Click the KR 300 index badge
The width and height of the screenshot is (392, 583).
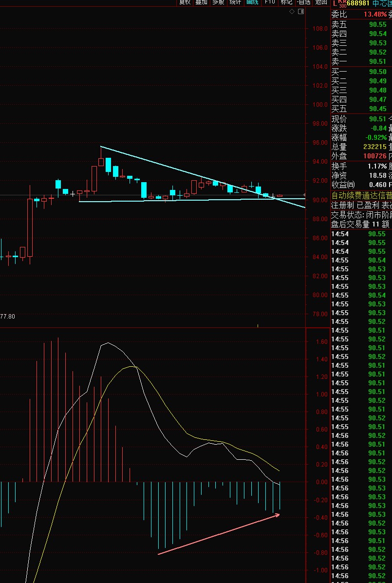(342, 4)
